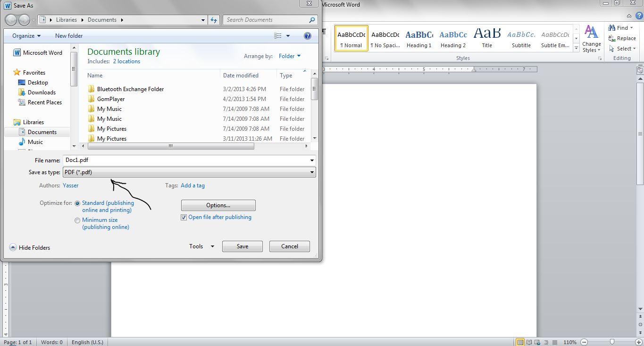
Task: Toggle the ruler icon above the scrollbar
Action: click(640, 70)
